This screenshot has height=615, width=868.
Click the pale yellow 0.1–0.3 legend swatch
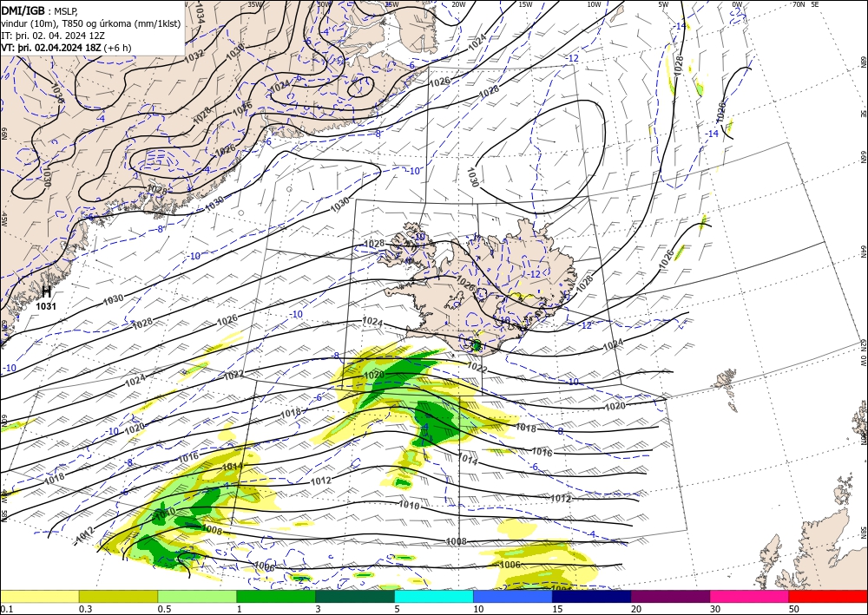coord(39,596)
